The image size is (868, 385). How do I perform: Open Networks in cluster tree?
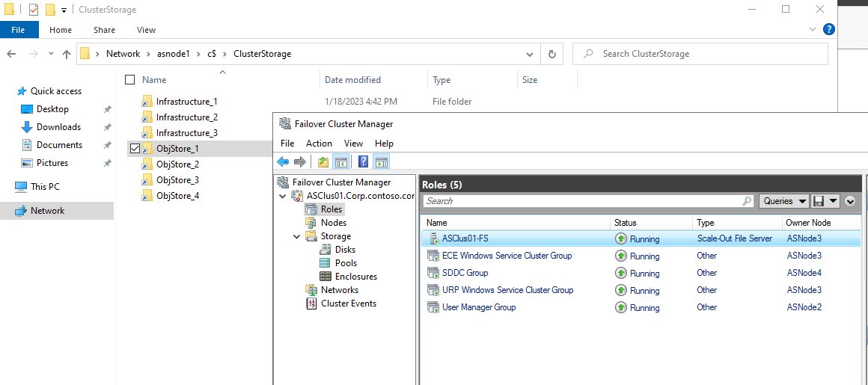tap(339, 290)
